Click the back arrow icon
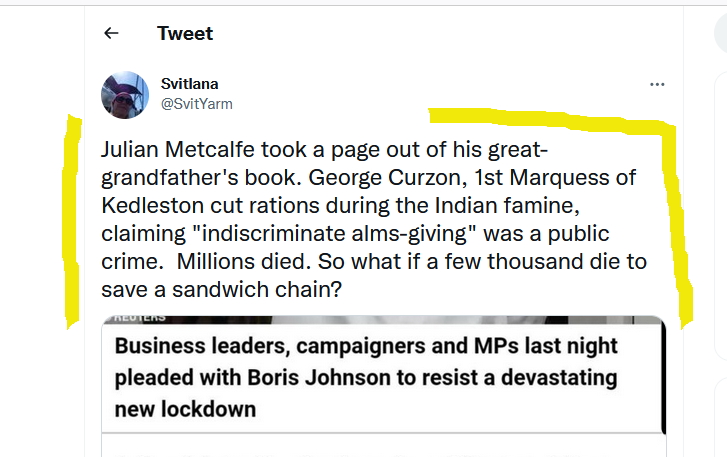727x457 pixels. pyautogui.click(x=111, y=33)
